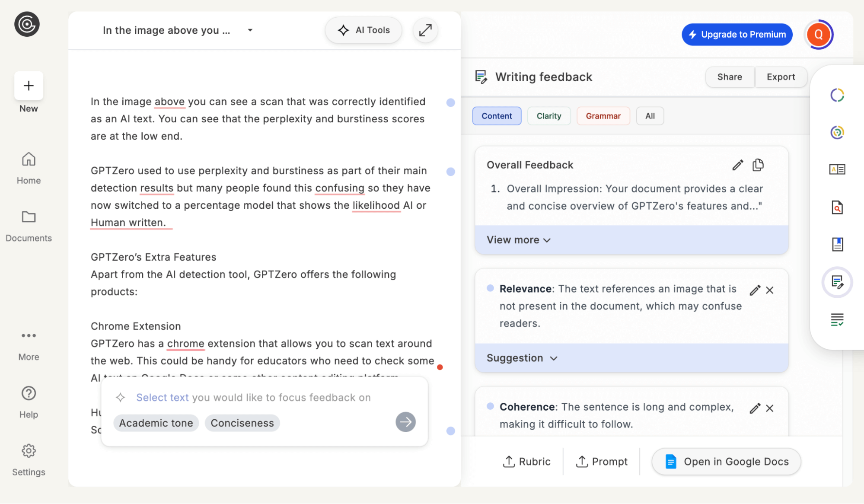This screenshot has width=864, height=504.
Task: Edit the Overall Feedback card with pencil icon
Action: (737, 165)
